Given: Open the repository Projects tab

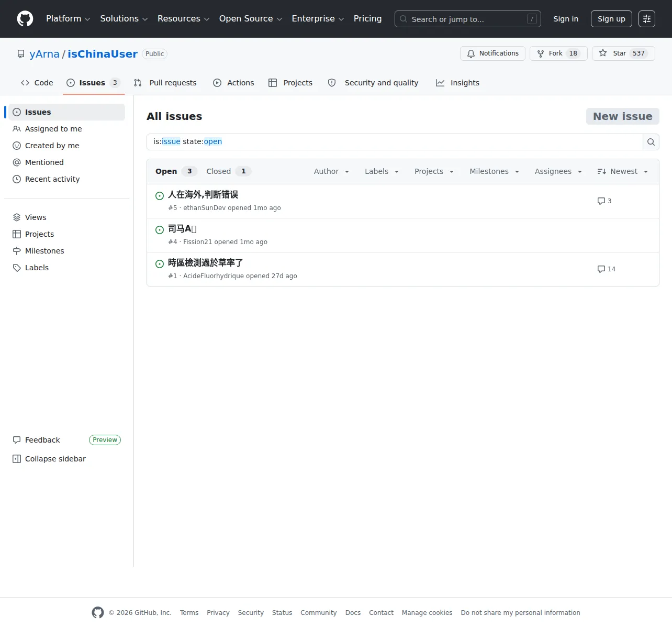Looking at the screenshot, I should 290,83.
